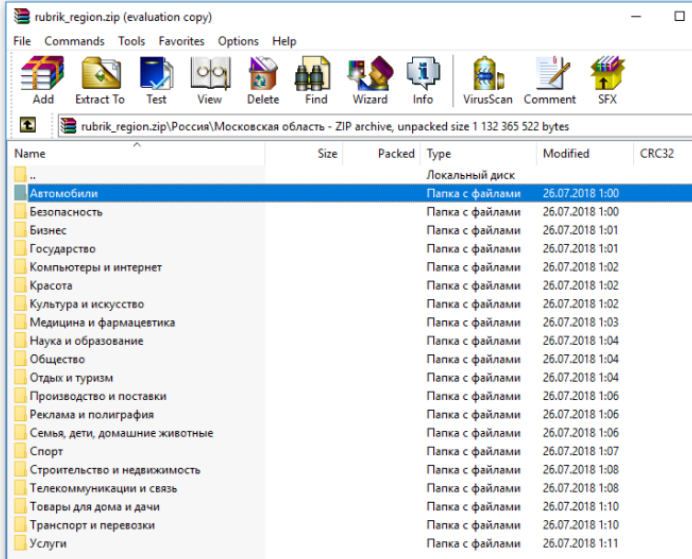
Task: Start VirusScan on the archive
Action: [x=488, y=80]
